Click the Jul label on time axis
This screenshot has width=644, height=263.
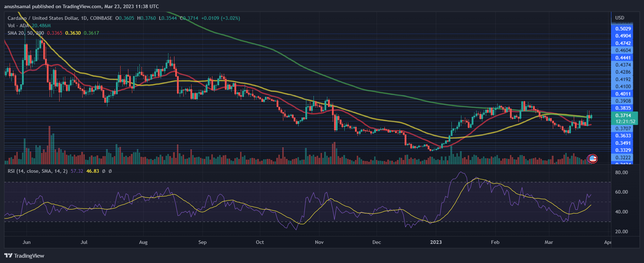tap(84, 242)
